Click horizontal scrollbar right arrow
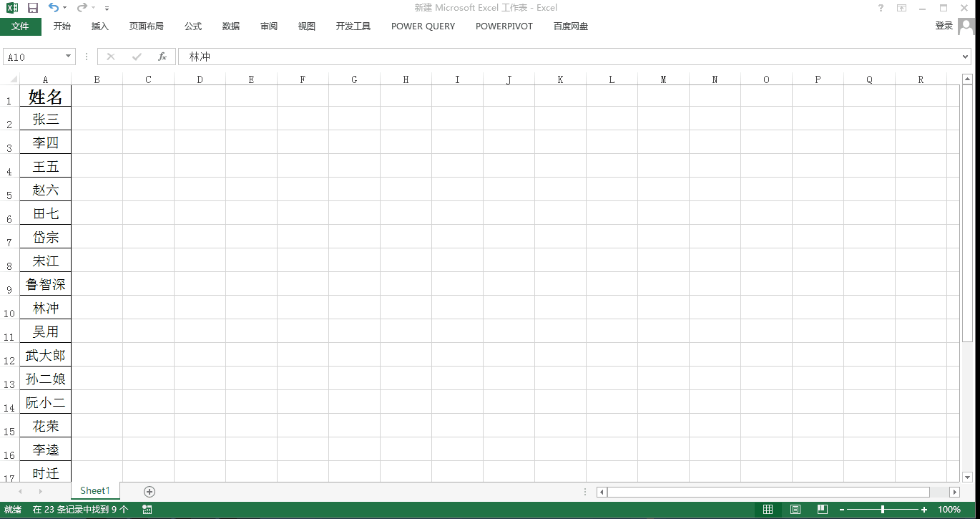 [x=954, y=492]
